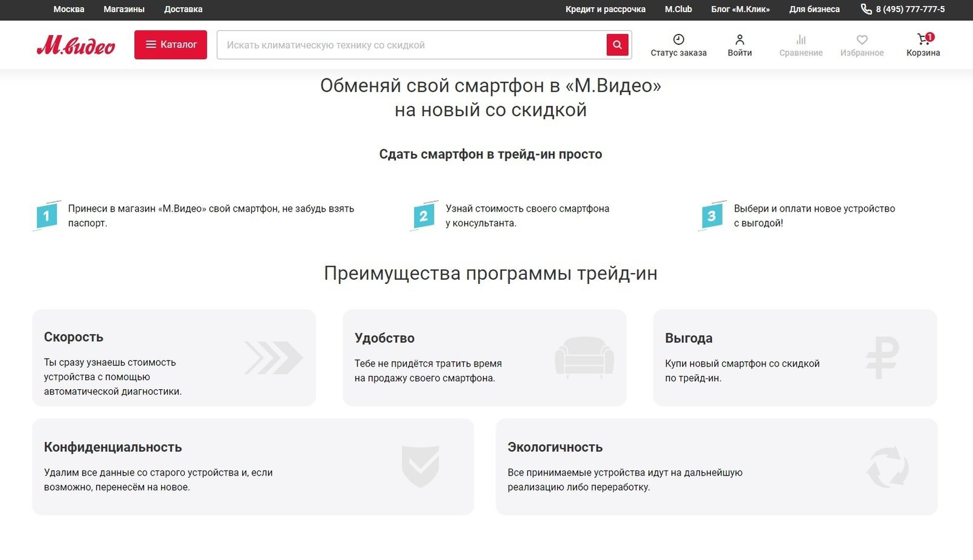Open Избранное heart icon

click(862, 40)
